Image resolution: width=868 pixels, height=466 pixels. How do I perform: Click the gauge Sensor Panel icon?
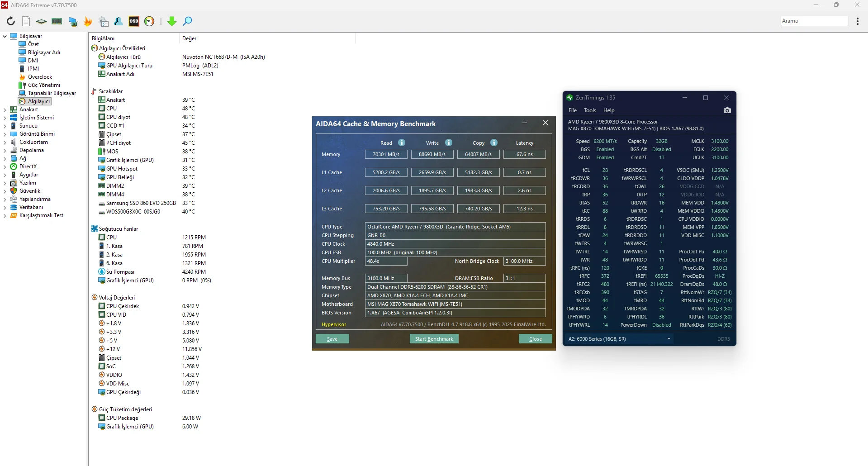[x=149, y=21]
